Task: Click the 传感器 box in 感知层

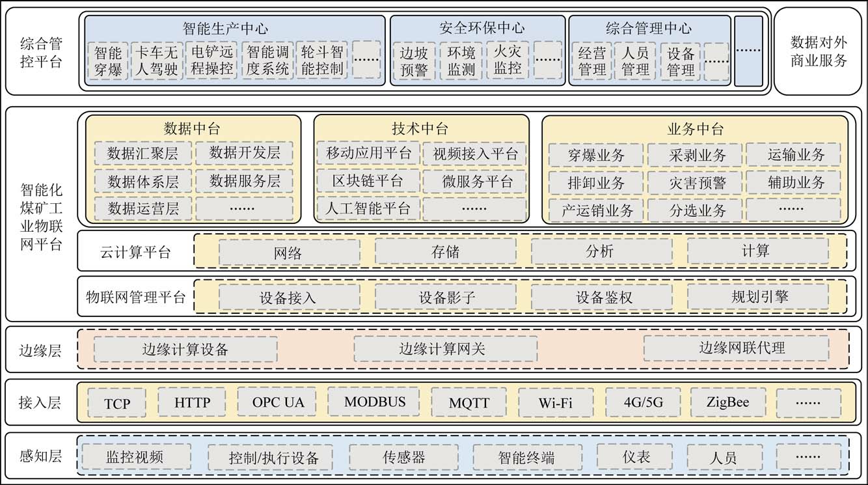Action: pos(403,457)
